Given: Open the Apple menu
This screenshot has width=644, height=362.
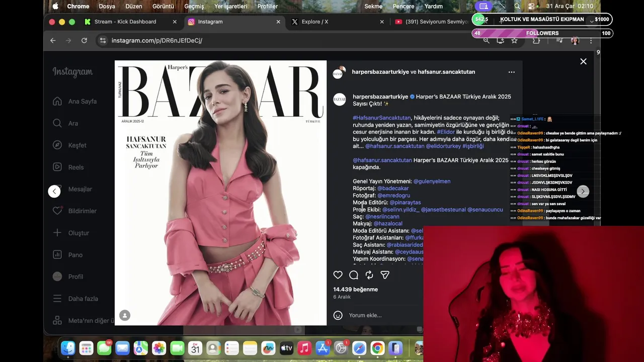Looking at the screenshot, I should point(56,6).
